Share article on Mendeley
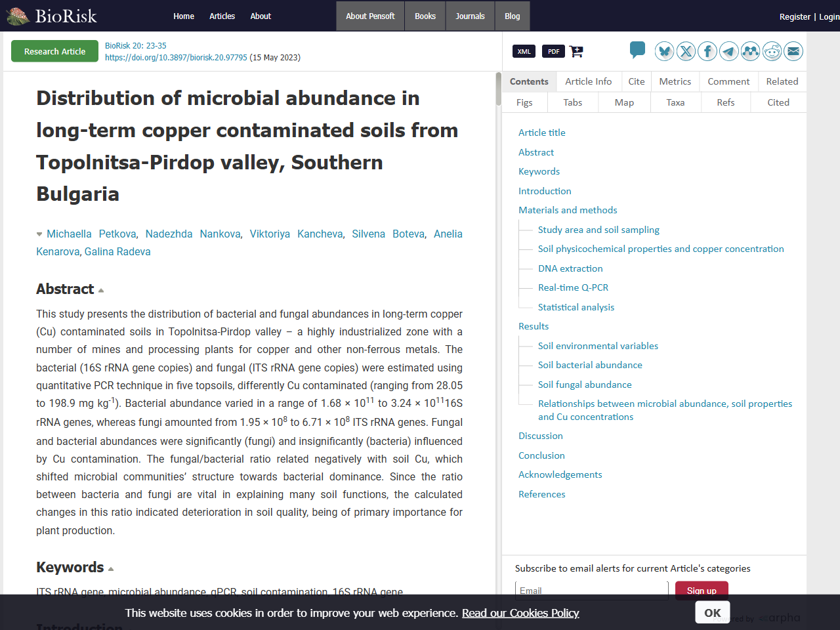Viewport: 840px width, 630px height. [751, 51]
